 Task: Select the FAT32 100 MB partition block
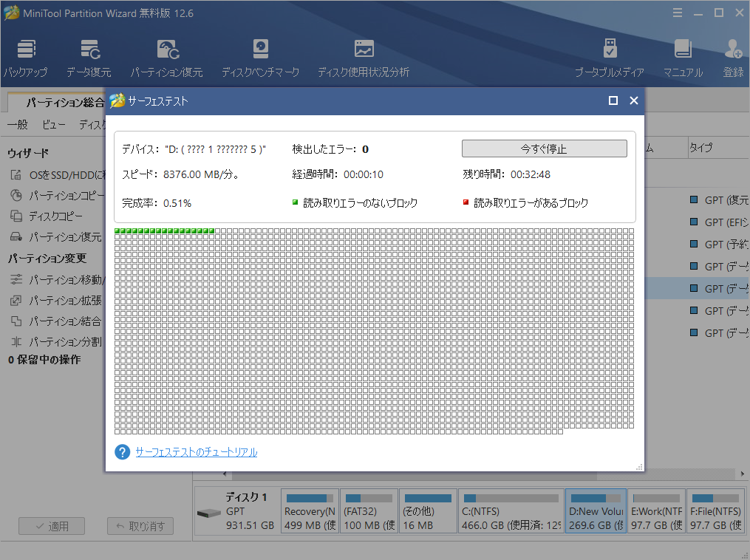[369, 511]
